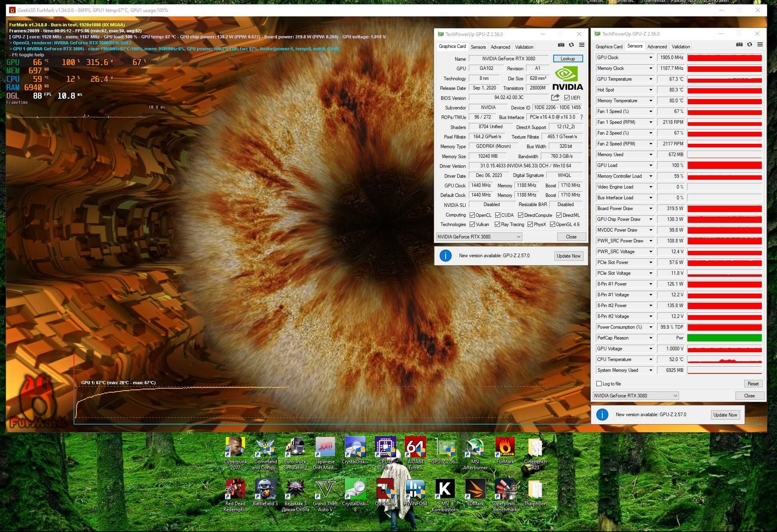Open Superposition Benchmark desktop shortcut
Image resolution: width=777 pixels, height=532 pixels.
point(505,495)
